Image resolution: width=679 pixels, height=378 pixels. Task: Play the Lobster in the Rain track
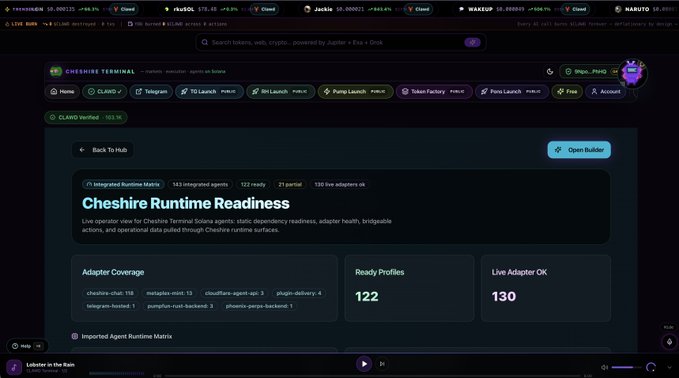[364, 364]
